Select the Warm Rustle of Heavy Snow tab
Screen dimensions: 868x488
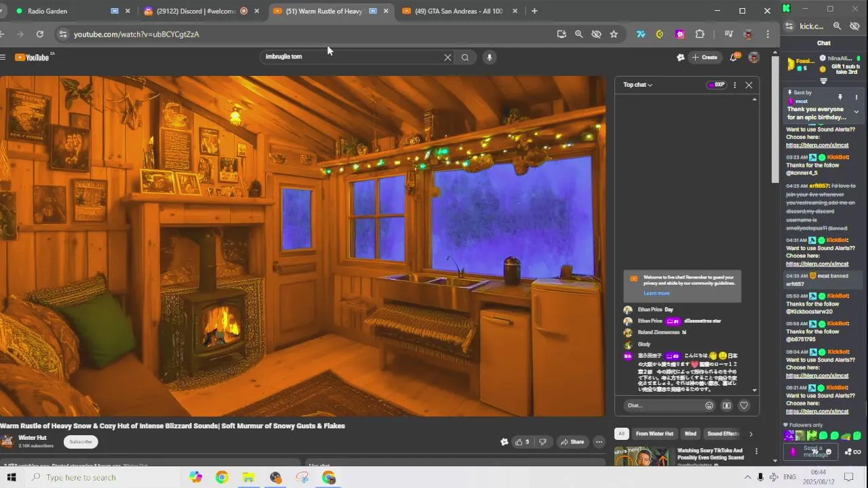coord(330,11)
